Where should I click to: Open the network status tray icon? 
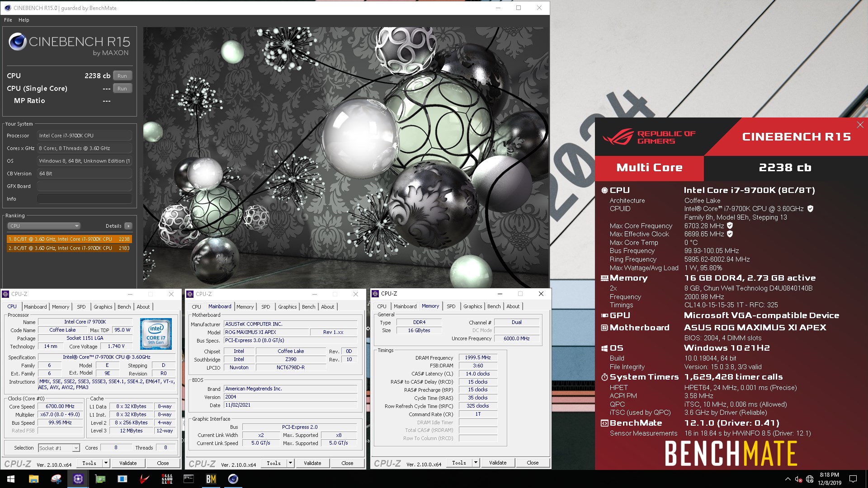point(810,479)
